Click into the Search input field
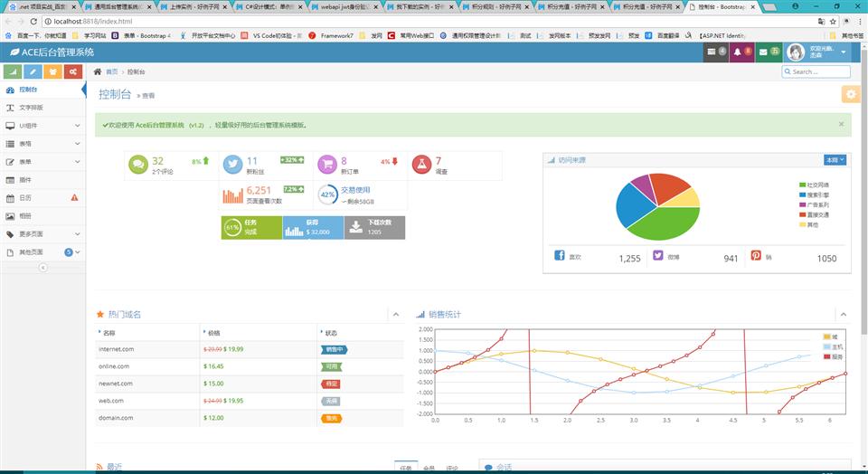Screen dimensions: 868x474 click(817, 71)
